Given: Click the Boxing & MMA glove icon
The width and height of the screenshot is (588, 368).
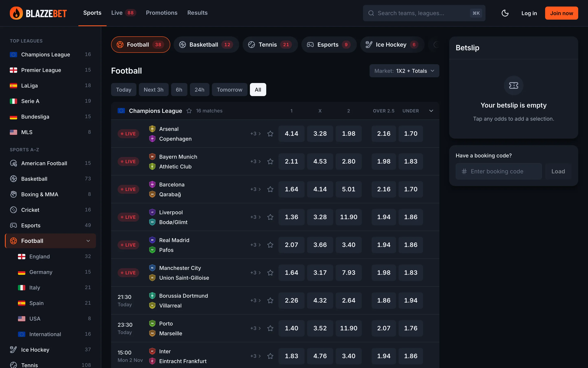Looking at the screenshot, I should coord(14,194).
